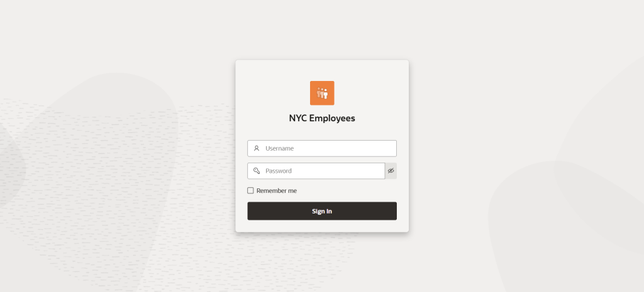Select the user silhouette icon left of Username
644x292 pixels.
(257, 148)
